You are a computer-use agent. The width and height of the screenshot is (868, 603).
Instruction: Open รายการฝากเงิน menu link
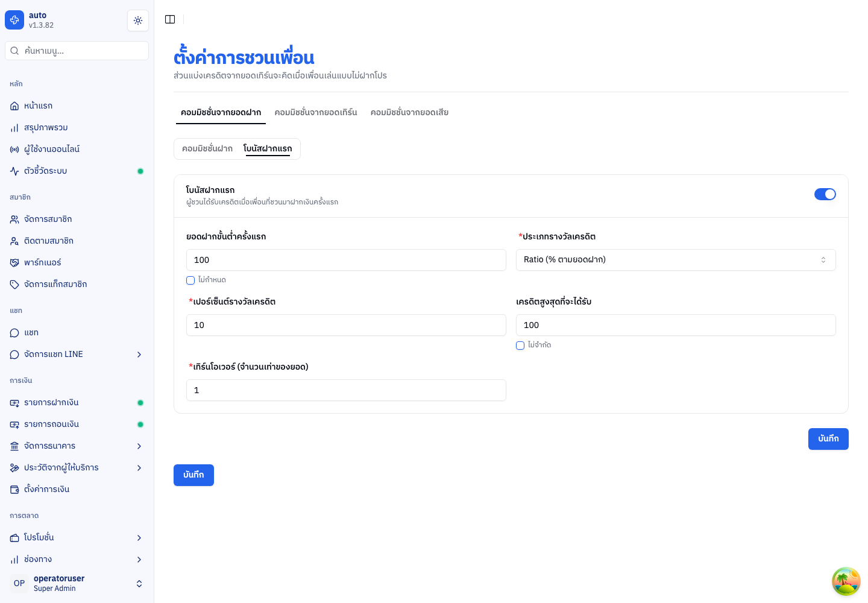tap(77, 403)
